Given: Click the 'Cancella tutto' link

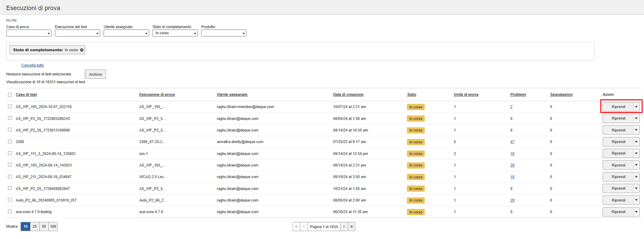Looking at the screenshot, I should click(x=32, y=65).
